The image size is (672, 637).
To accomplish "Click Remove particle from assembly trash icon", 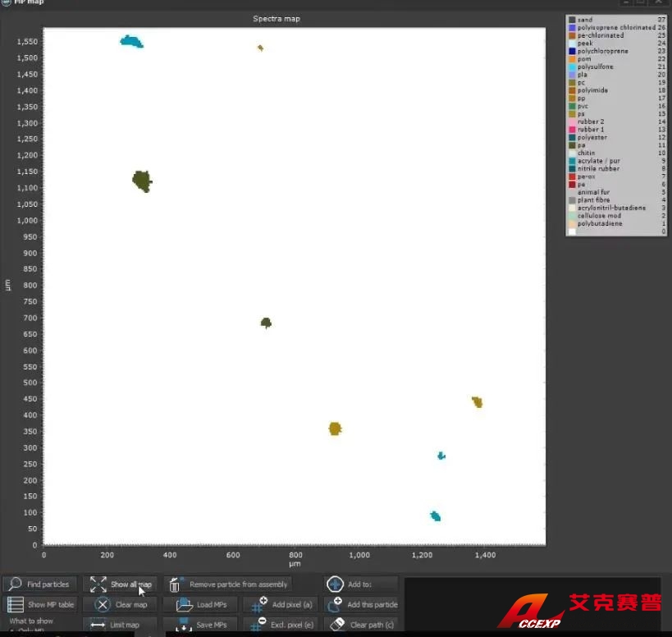I will tap(175, 585).
